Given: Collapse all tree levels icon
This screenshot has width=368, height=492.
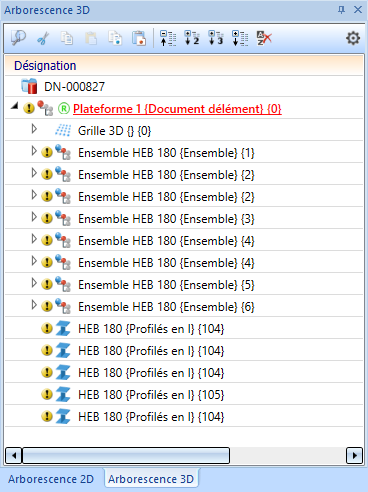Looking at the screenshot, I should [168, 38].
